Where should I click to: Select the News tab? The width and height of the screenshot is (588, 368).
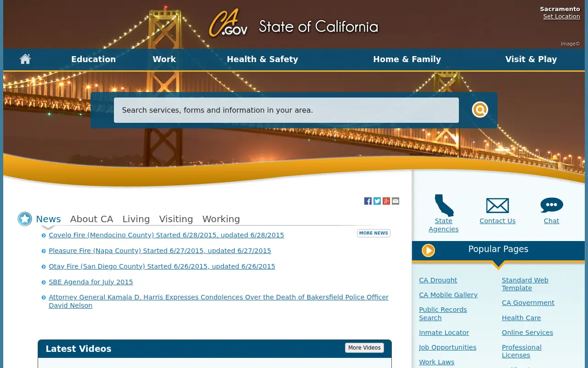point(48,219)
